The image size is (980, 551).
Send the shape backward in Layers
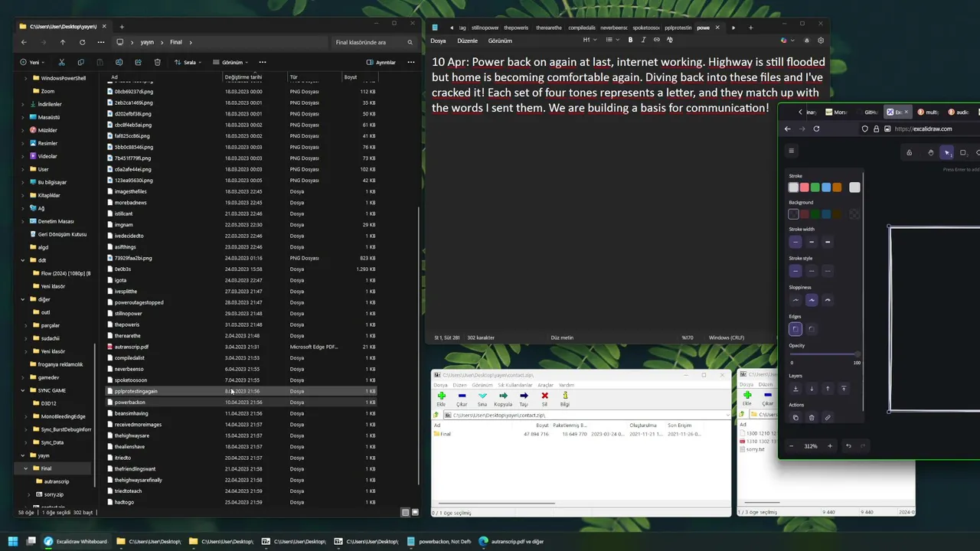click(812, 389)
